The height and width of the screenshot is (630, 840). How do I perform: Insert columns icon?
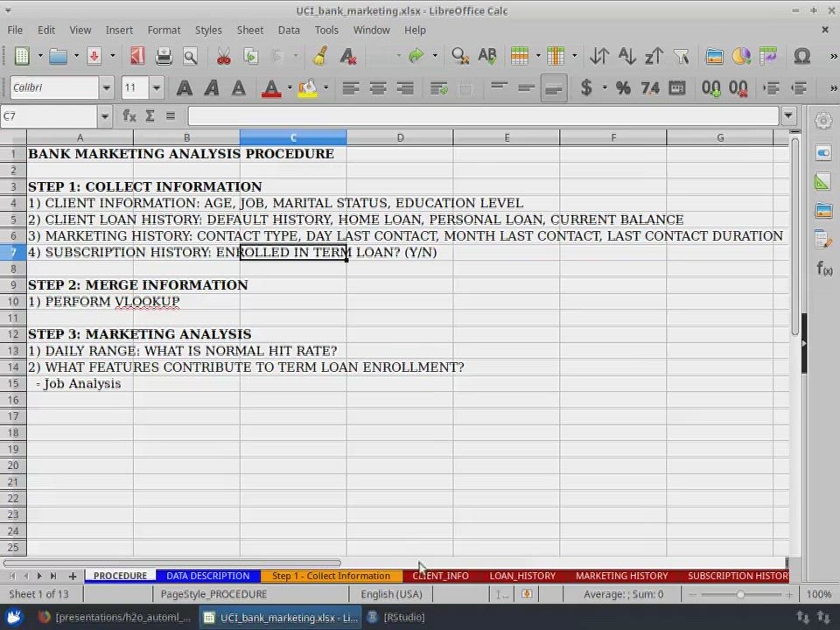tap(556, 56)
